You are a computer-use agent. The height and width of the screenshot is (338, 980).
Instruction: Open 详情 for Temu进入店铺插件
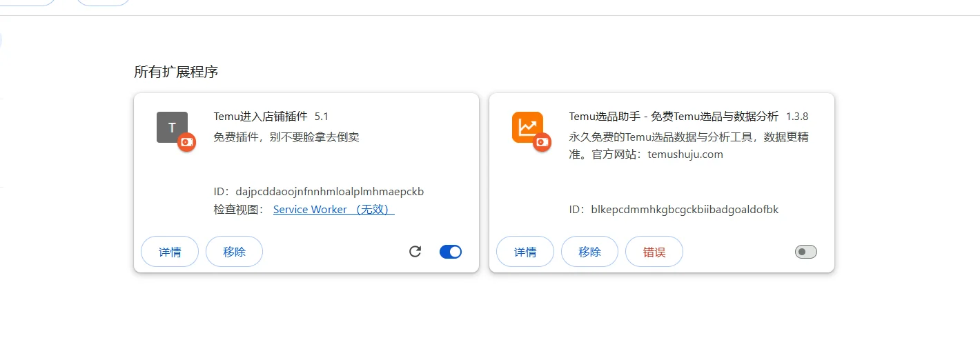(x=170, y=252)
